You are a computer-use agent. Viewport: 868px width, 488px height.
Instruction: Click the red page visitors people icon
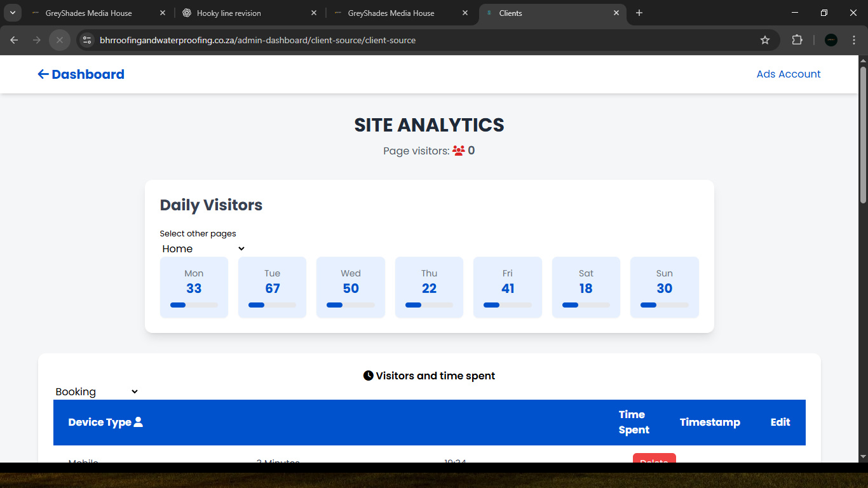click(458, 151)
